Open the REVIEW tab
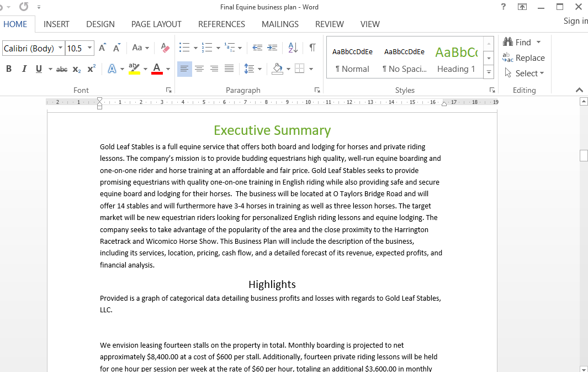 (329, 24)
